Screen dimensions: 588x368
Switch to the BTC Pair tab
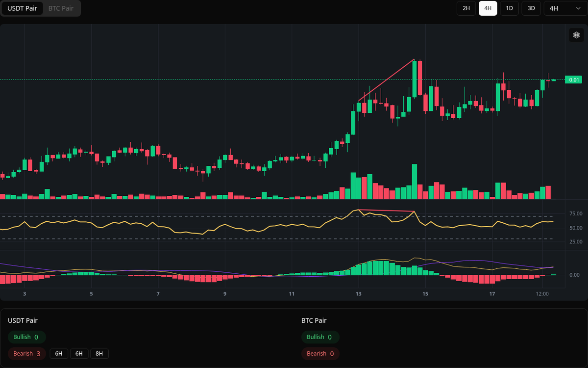(60, 8)
